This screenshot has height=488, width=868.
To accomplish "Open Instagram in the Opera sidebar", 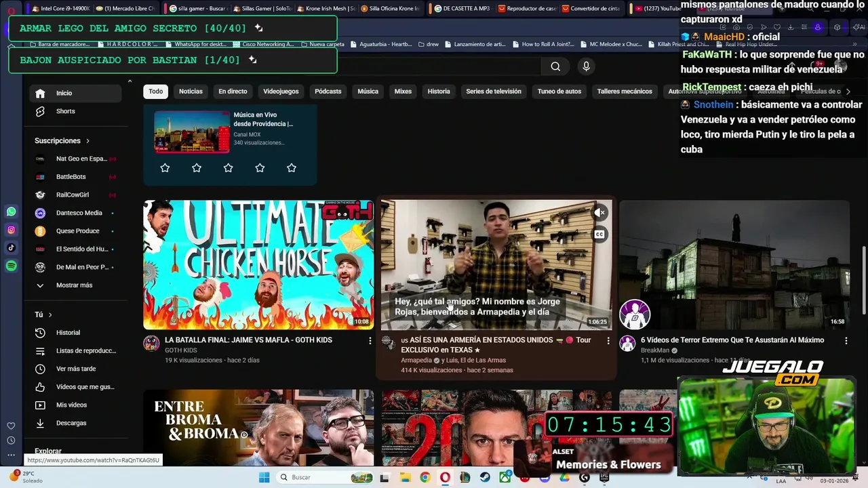I will (11, 230).
